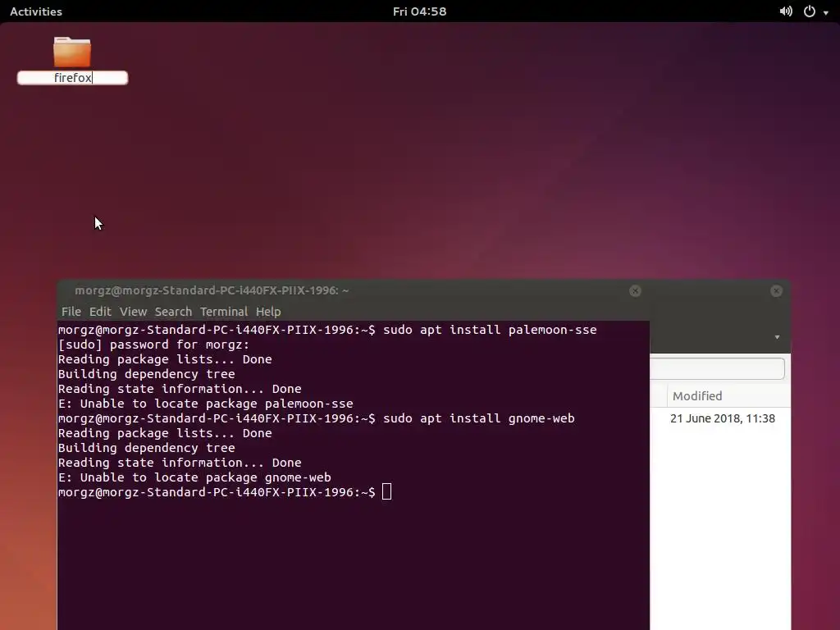Click 'E: Unable to locate package gnome-web'
Screen dimensions: 840x630
click(194, 477)
